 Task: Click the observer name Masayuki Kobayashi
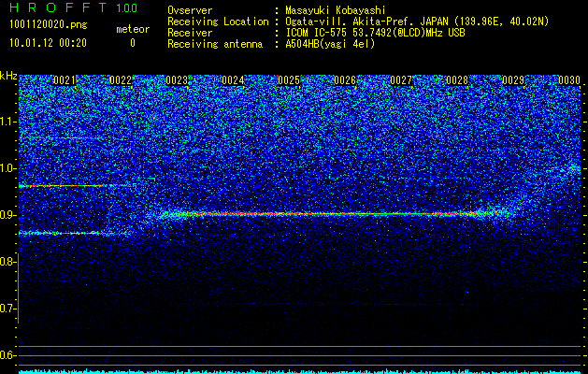[336, 10]
